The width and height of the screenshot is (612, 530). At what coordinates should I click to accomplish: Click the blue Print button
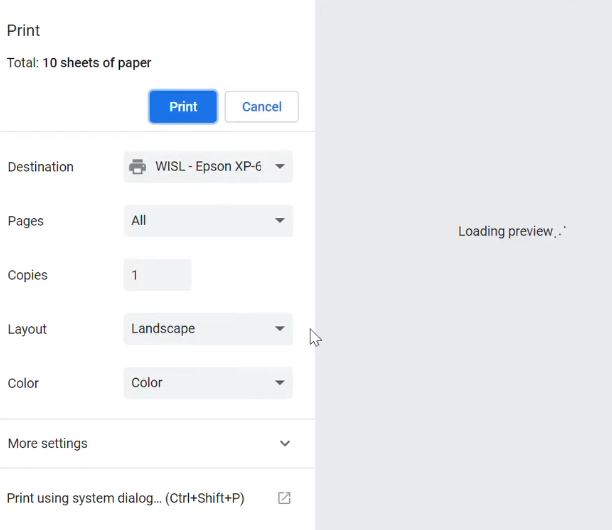tap(183, 107)
